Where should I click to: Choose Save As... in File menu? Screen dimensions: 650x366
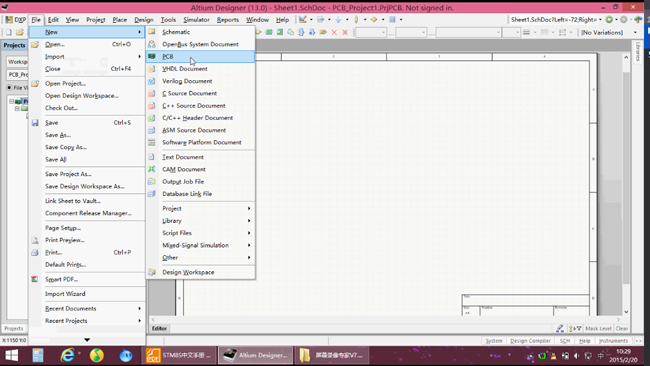point(87,135)
